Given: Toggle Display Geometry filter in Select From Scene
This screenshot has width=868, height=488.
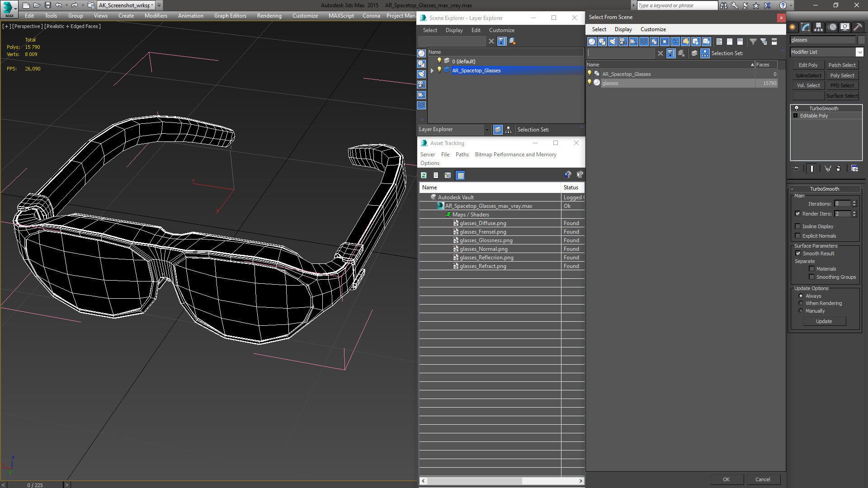Looking at the screenshot, I should [x=592, y=42].
